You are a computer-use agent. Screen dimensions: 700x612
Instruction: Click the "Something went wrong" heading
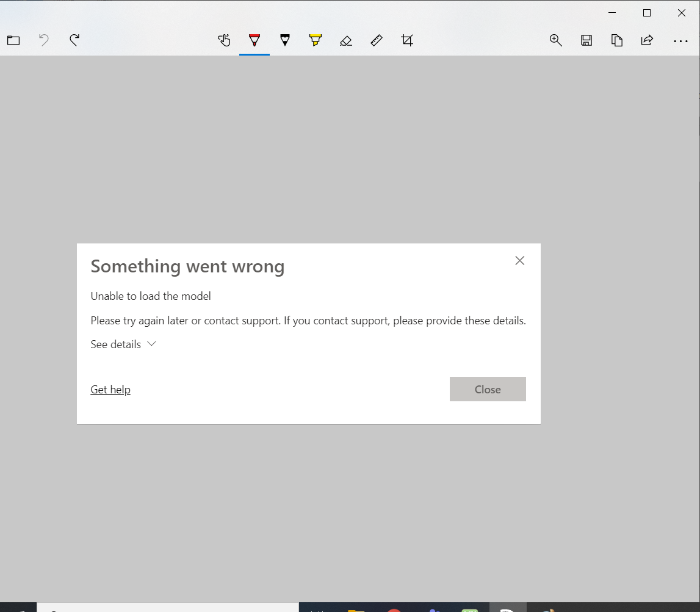pyautogui.click(x=187, y=267)
